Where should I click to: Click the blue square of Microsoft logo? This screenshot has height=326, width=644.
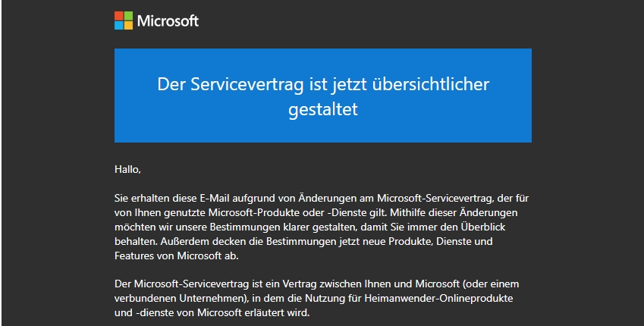(118, 26)
